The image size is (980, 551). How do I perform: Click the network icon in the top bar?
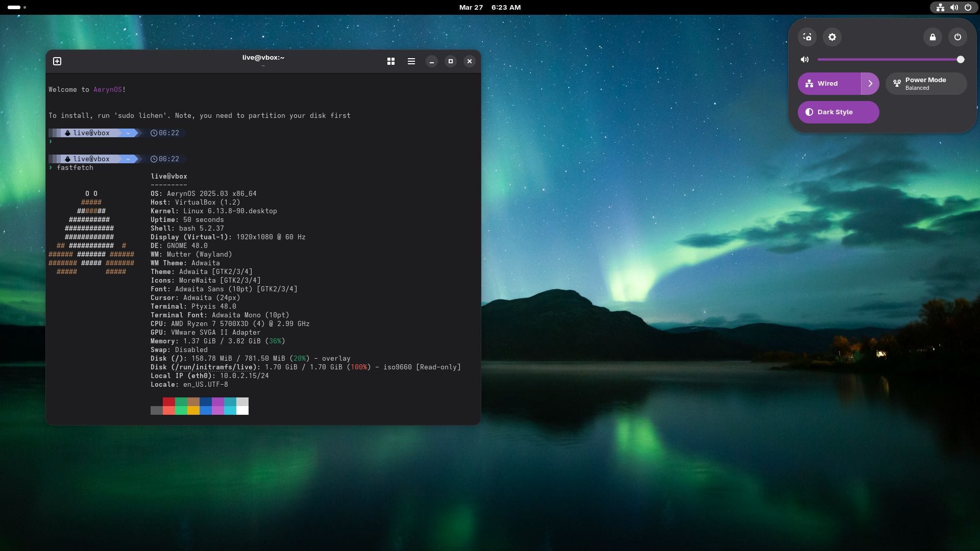pos(940,7)
